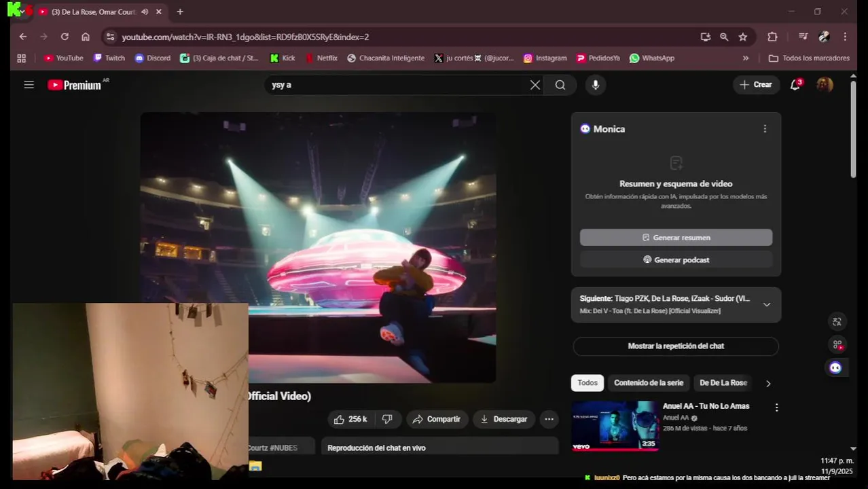The width and height of the screenshot is (868, 489).
Task: Open apps grid in bookmarks bar
Action: [x=22, y=58]
